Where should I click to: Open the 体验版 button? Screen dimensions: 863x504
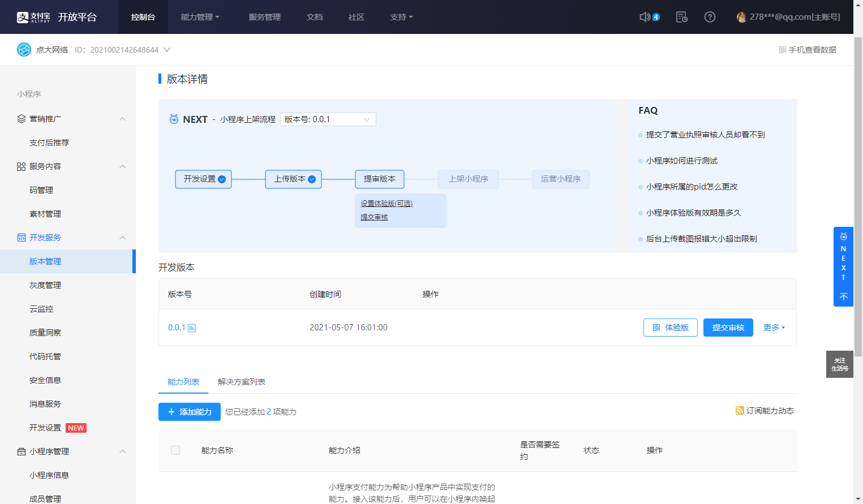pyautogui.click(x=670, y=328)
